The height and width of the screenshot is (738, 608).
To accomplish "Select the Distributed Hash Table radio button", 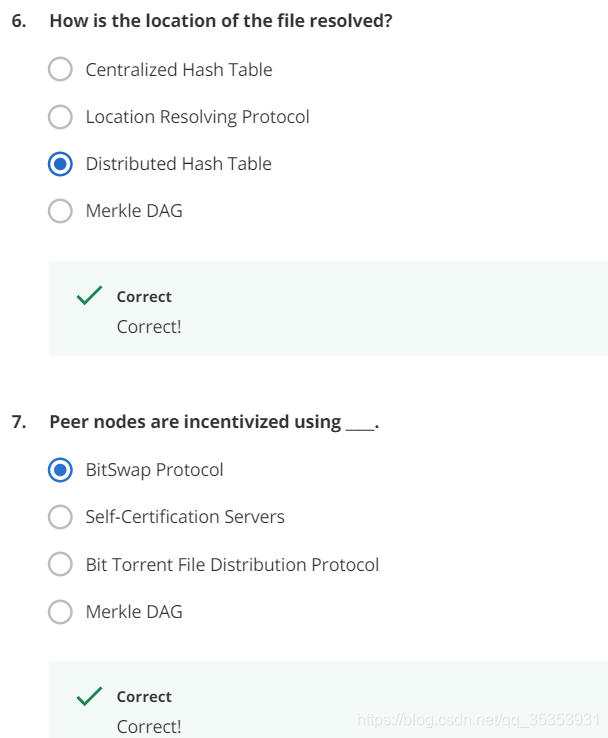I will point(60,164).
